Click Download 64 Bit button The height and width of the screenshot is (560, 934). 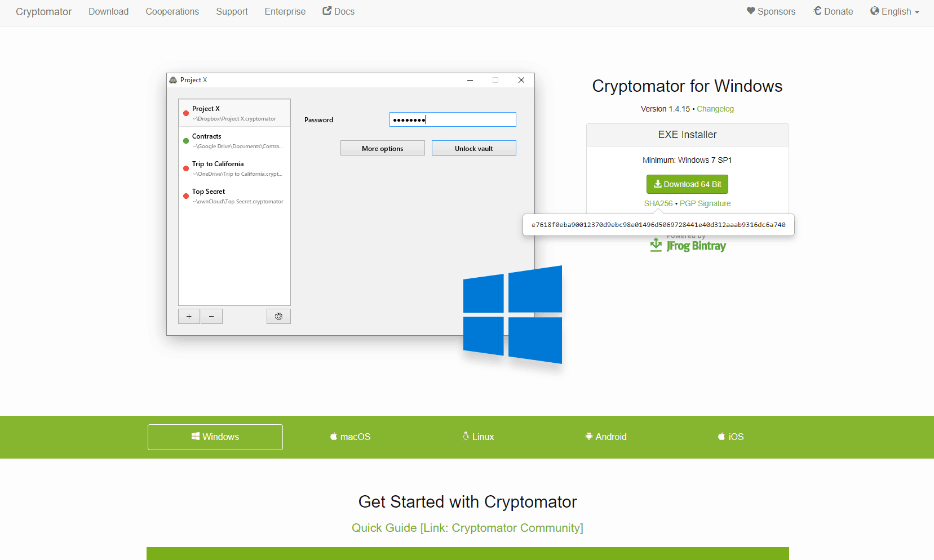pos(687,184)
